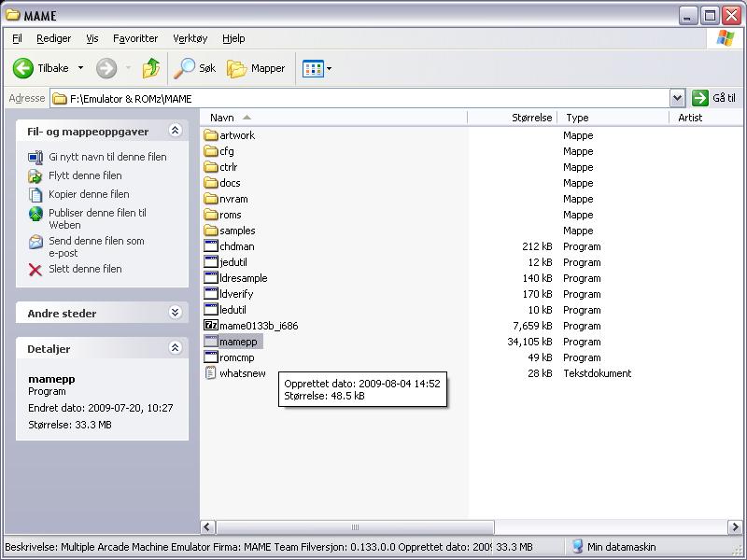Toggle the Mapper folders pane
The width and height of the screenshot is (747, 560).
coord(256,68)
